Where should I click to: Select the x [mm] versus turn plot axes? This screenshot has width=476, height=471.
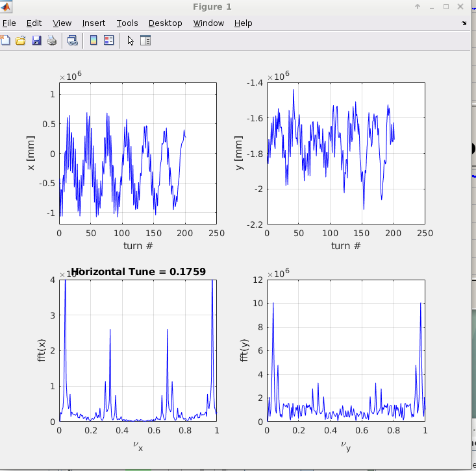(138, 153)
